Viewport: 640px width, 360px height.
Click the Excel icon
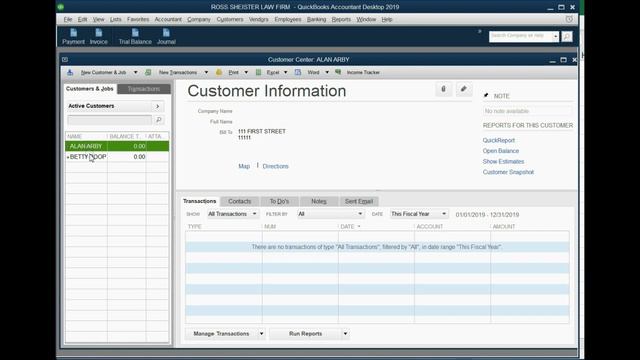pyautogui.click(x=258, y=72)
